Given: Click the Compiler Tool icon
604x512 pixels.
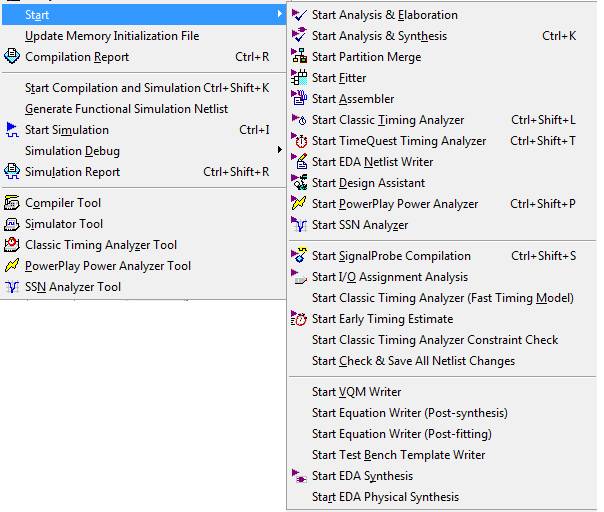Looking at the screenshot, I should pyautogui.click(x=12, y=203).
